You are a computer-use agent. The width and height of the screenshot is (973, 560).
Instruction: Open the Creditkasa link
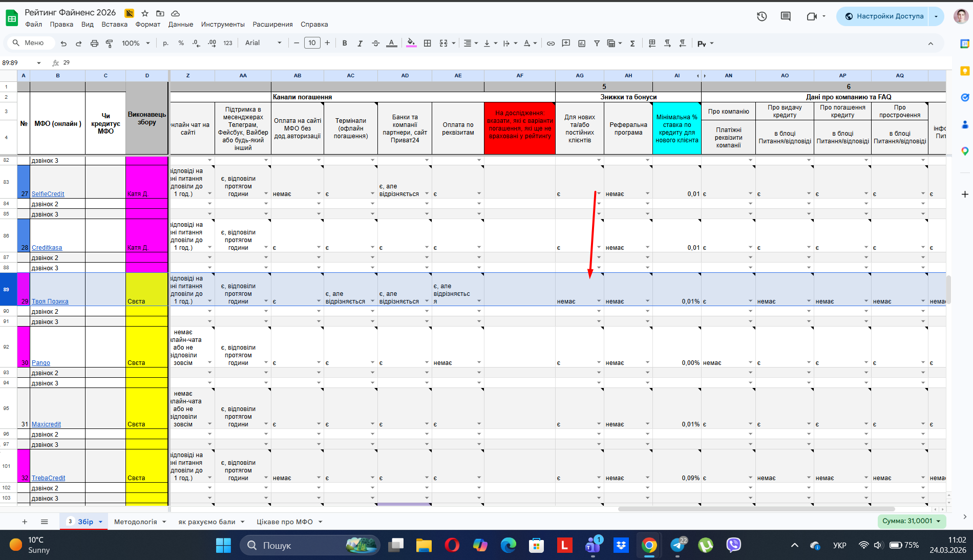(47, 248)
